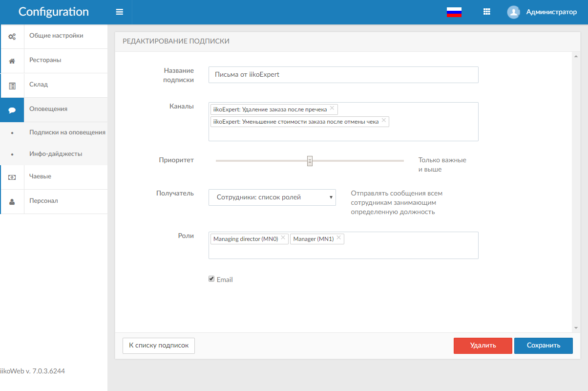
Task: Toggle the hamburger sidebar menu icon
Action: click(120, 12)
